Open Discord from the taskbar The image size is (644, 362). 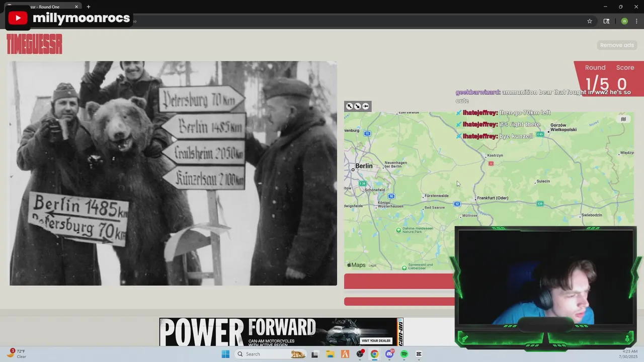click(389, 354)
